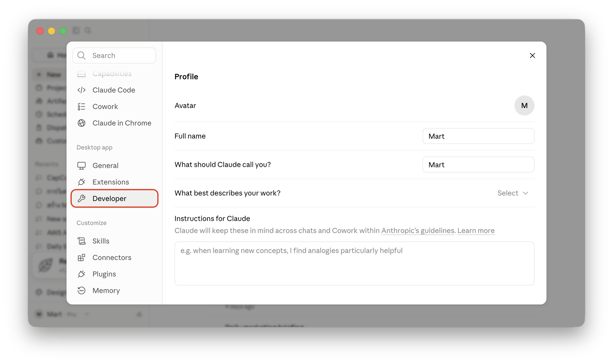The height and width of the screenshot is (364, 613).
Task: Open the work description Select dropdown
Action: tap(513, 193)
